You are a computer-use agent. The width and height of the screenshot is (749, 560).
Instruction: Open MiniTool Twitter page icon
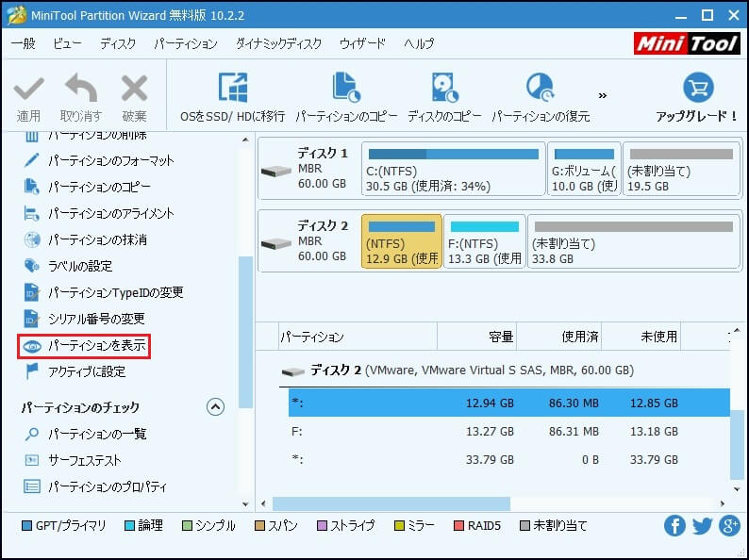702,526
